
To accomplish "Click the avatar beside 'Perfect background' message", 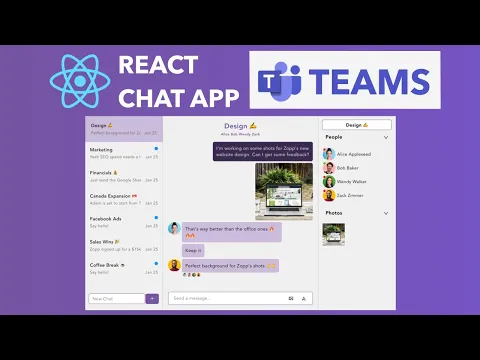I will tap(174, 265).
